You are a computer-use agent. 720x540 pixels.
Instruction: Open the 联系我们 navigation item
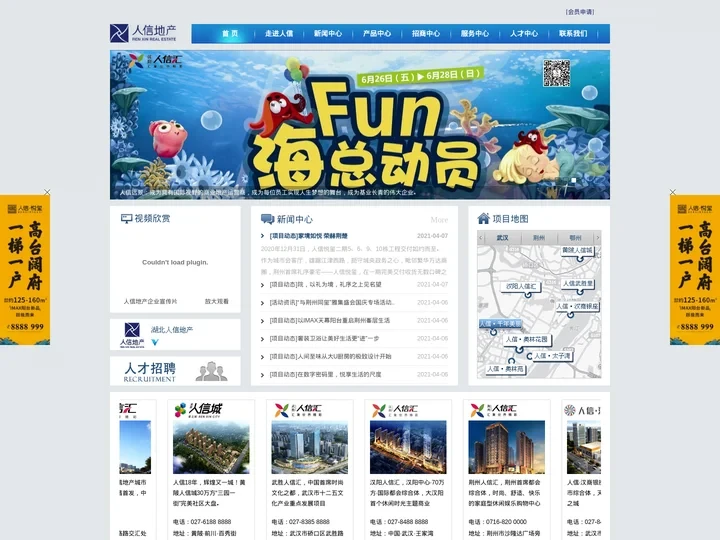click(573, 34)
